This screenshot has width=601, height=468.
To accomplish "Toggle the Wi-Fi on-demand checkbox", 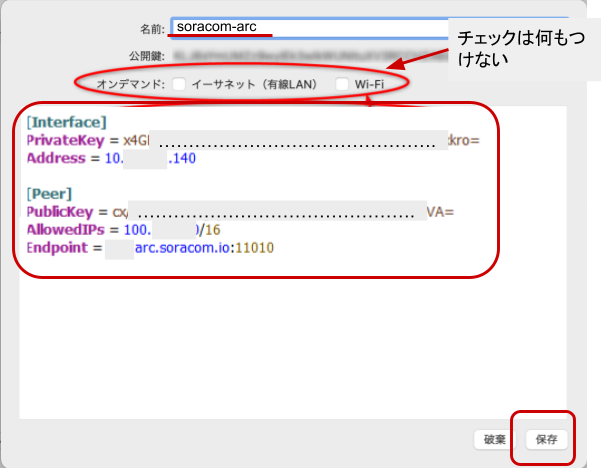I will 342,84.
